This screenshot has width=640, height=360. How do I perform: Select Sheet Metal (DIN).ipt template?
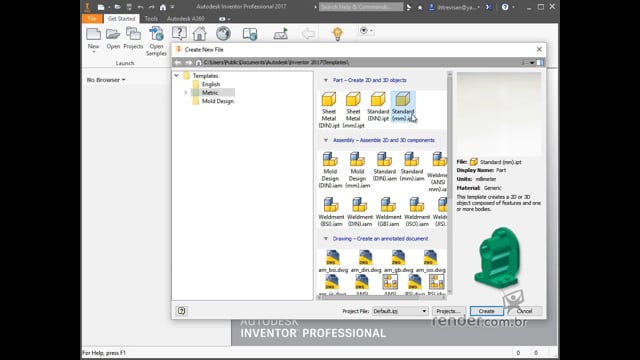(x=329, y=110)
